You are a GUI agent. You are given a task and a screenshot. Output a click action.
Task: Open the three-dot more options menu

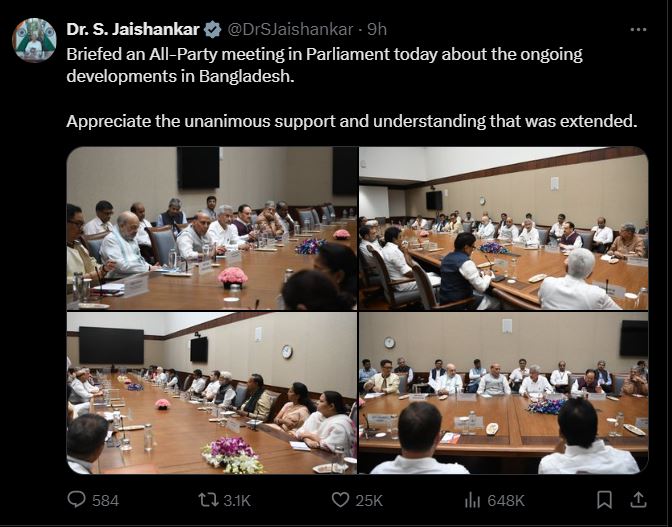(x=638, y=30)
